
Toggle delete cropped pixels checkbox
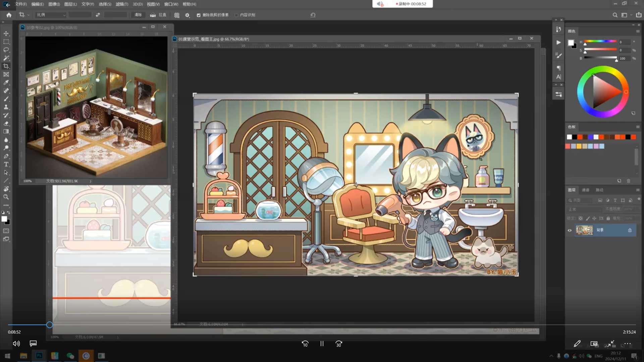(x=199, y=15)
